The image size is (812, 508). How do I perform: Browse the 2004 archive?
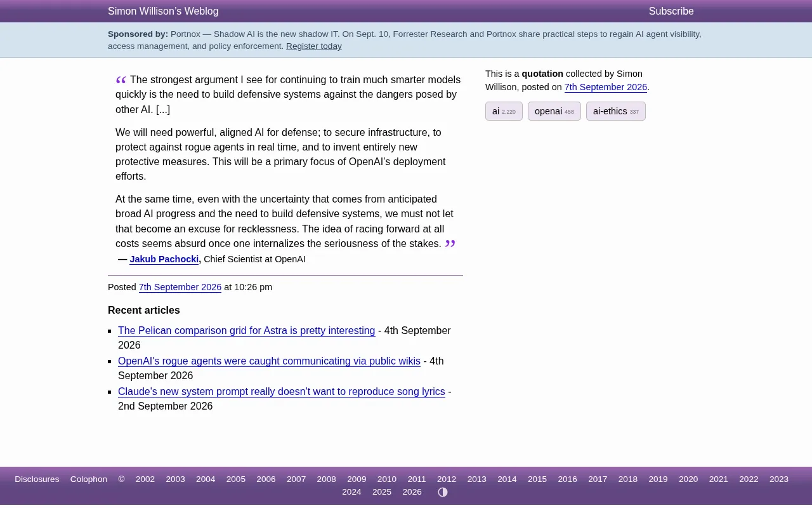(206, 479)
